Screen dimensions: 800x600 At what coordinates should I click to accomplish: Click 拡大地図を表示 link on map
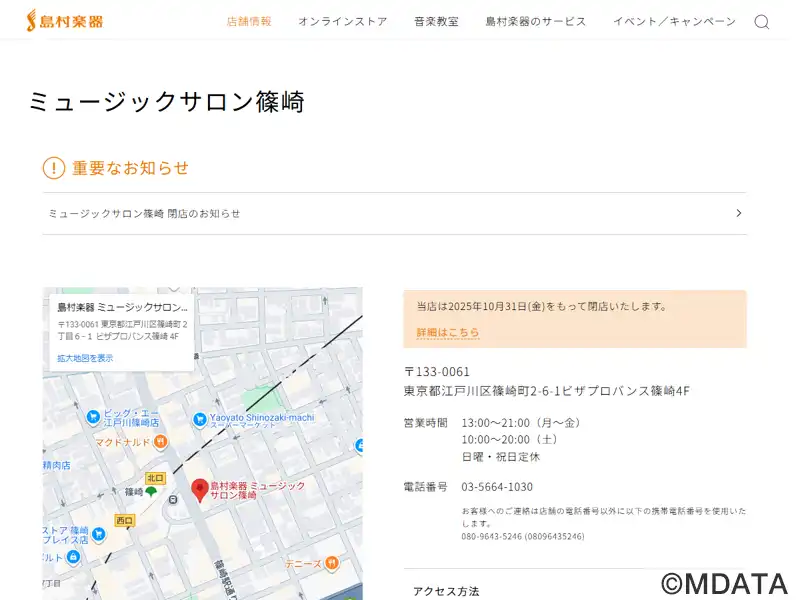[x=85, y=358]
